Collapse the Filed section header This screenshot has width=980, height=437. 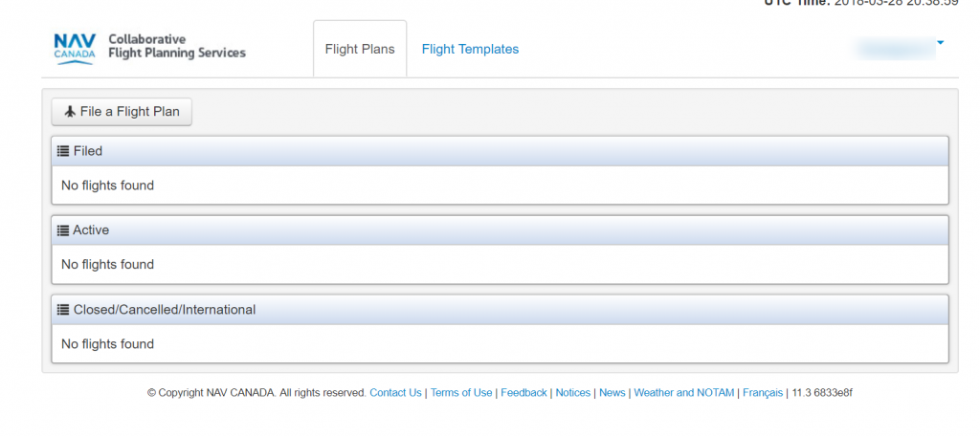pyautogui.click(x=500, y=151)
